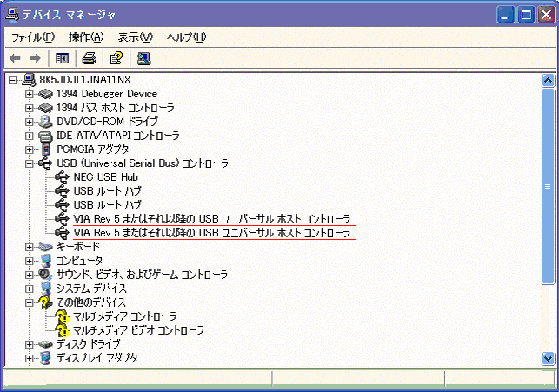Screen dimensions: 559x392
Task: Expand the ディスプレイ アダプタ node
Action: pyautogui.click(x=30, y=358)
